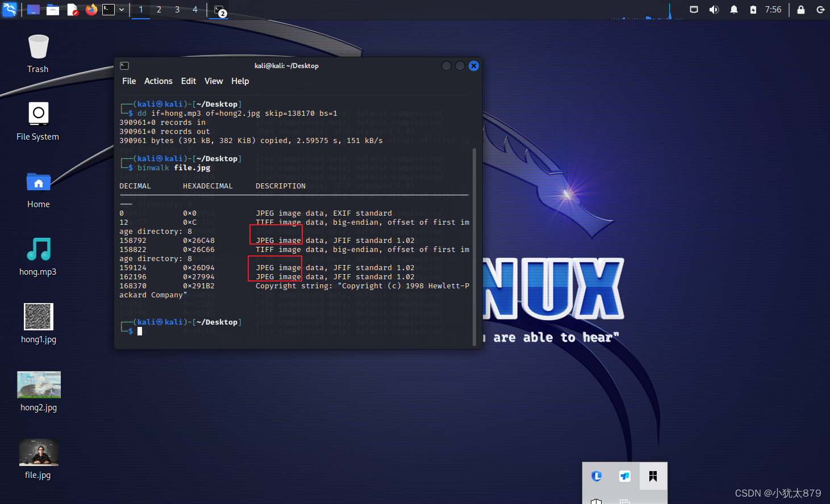Select the Home folder desktop icon
Viewport: 830px width, 504px height.
[x=38, y=190]
